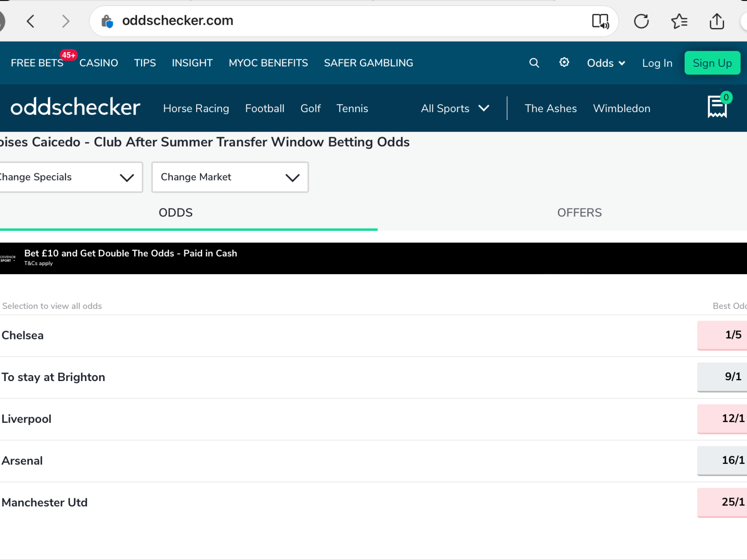Reload the page

[x=641, y=21]
